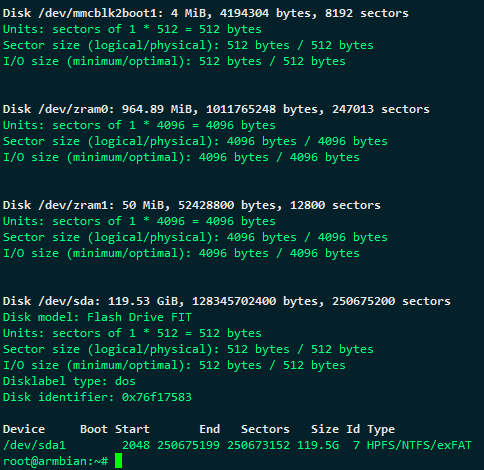The width and height of the screenshot is (484, 470).
Task: Click the '250675199' end sector value
Action: tap(188, 445)
